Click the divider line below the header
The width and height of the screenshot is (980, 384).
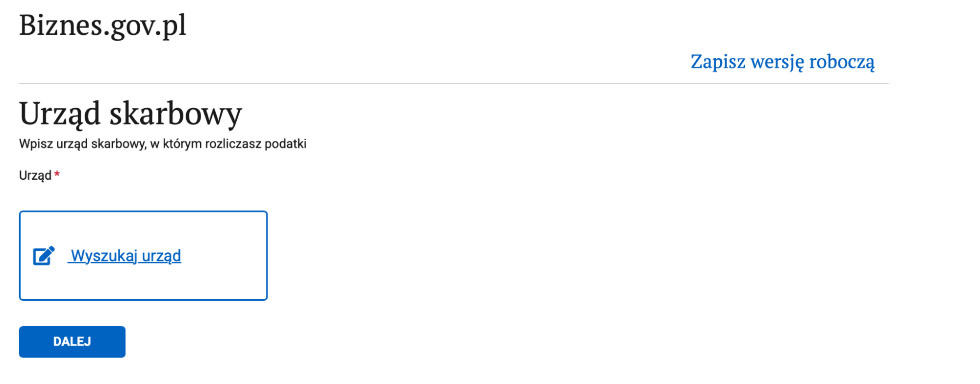point(453,84)
